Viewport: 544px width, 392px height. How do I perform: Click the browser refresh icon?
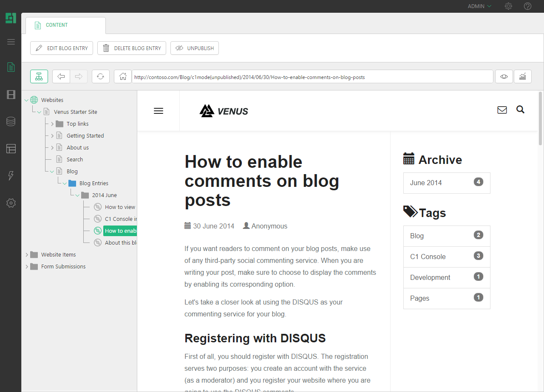[100, 76]
